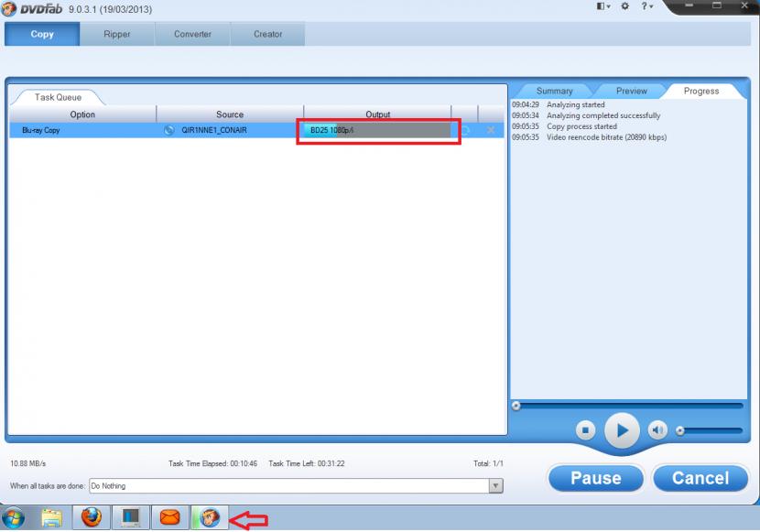Open the help question mark menu
760x532 pixels.
click(646, 6)
